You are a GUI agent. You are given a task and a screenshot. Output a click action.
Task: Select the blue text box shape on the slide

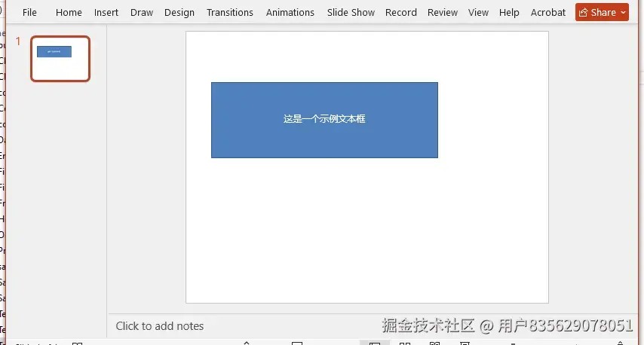[324, 120]
